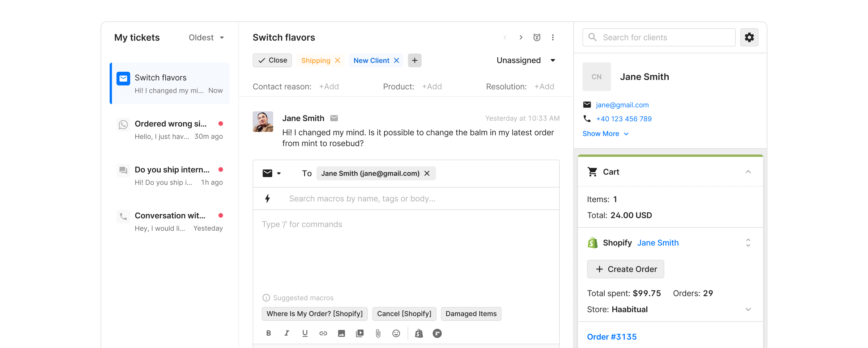Click Jane Smith's avatar photo in message
Image resolution: width=868 pixels, height=348 pixels.
pyautogui.click(x=263, y=121)
